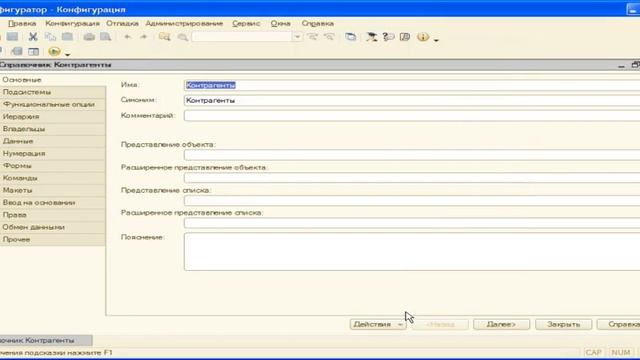The width and height of the screenshot is (640, 360).
Task: Open the Правка menu
Action: (x=22, y=23)
